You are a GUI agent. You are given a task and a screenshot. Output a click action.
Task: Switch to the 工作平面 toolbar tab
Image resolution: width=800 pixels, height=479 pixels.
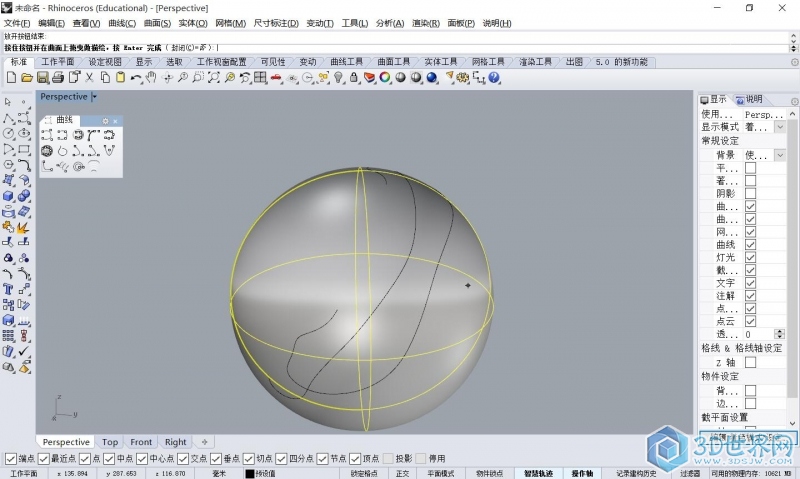(x=58, y=62)
